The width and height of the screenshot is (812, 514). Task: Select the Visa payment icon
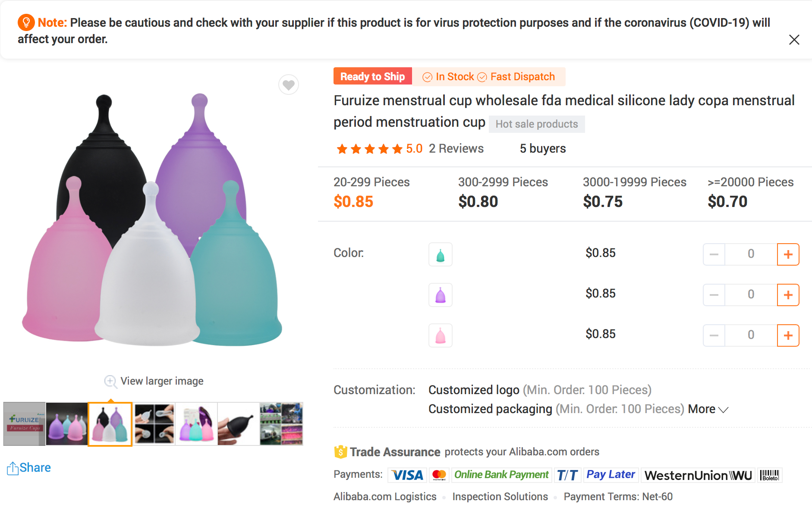[x=406, y=475]
